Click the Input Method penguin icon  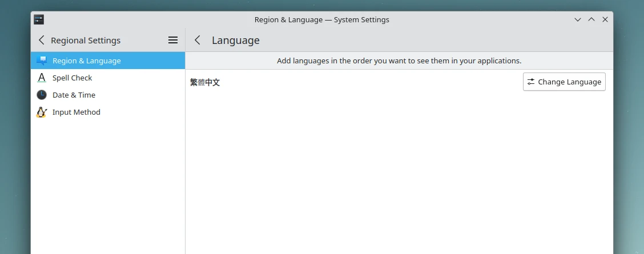pos(41,112)
